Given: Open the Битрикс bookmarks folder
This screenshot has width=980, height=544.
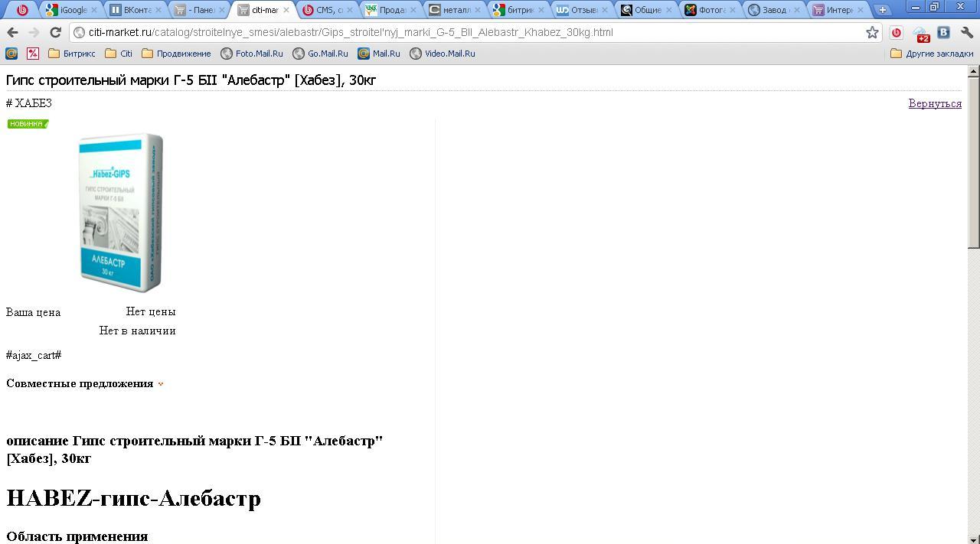Looking at the screenshot, I should pos(72,54).
